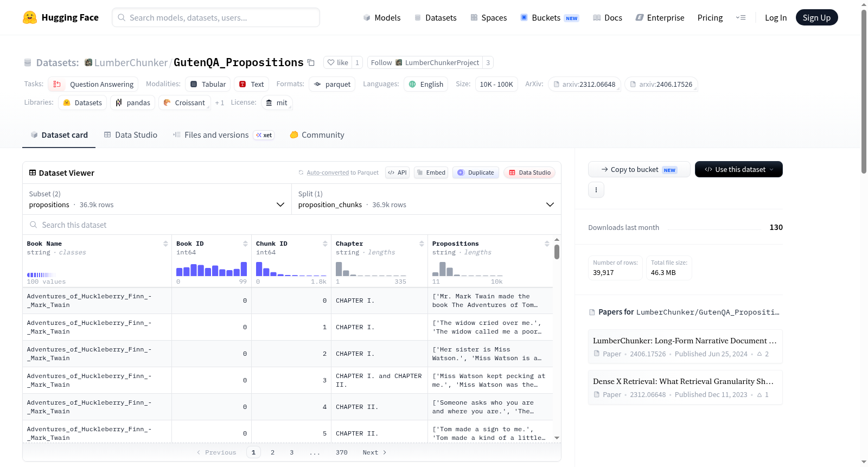Sort the Book Name column
The width and height of the screenshot is (868, 467).
point(165,244)
